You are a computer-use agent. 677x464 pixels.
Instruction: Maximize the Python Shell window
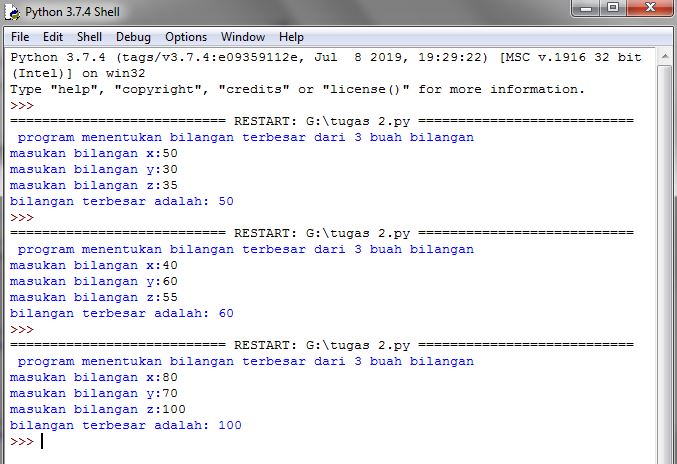pyautogui.click(x=613, y=8)
